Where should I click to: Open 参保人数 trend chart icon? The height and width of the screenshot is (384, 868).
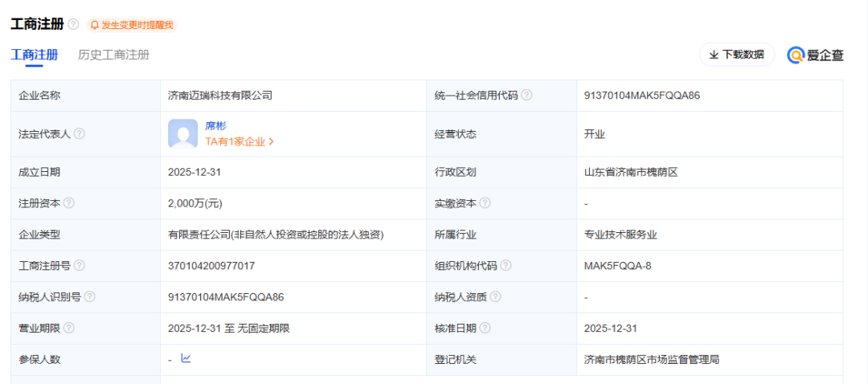tap(186, 358)
